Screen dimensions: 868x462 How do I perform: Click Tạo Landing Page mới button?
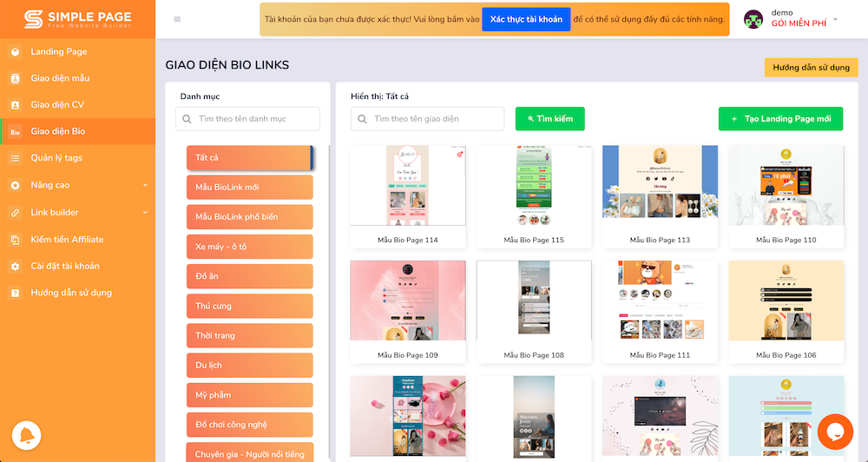tap(780, 119)
